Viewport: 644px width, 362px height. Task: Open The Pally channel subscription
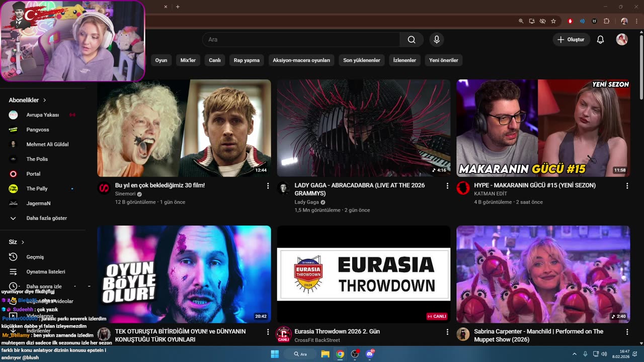point(43,189)
